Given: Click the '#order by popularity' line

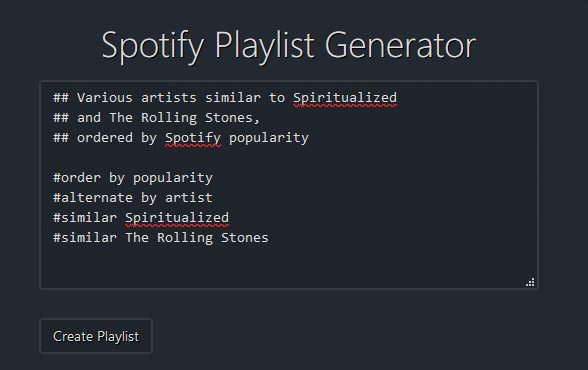Looking at the screenshot, I should [x=133, y=178].
